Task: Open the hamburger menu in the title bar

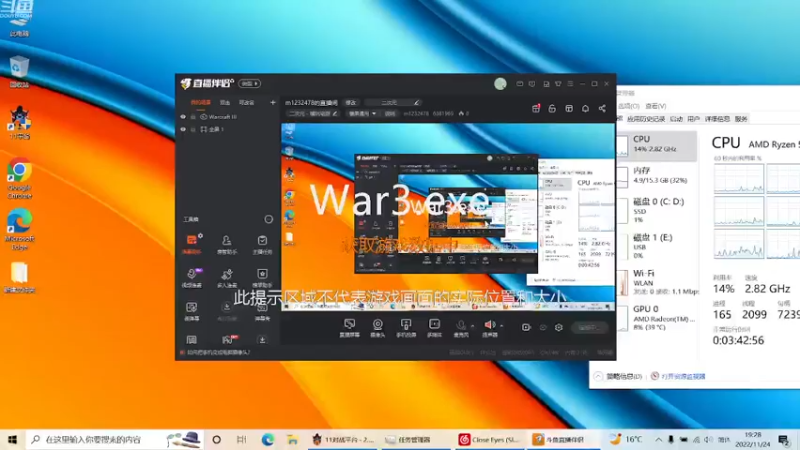Action: pos(570,84)
